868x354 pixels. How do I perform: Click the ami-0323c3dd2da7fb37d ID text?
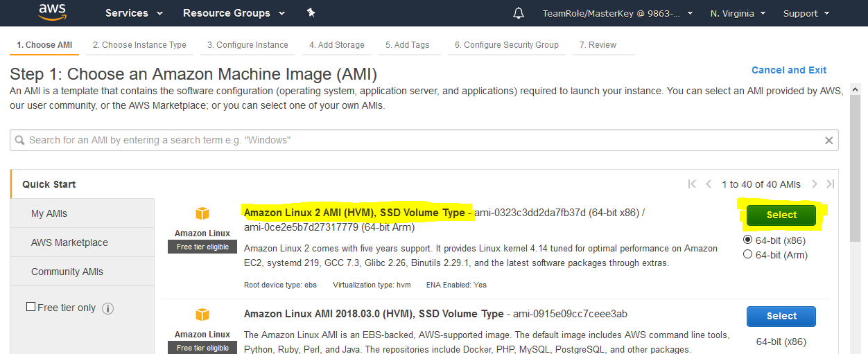tap(530, 213)
